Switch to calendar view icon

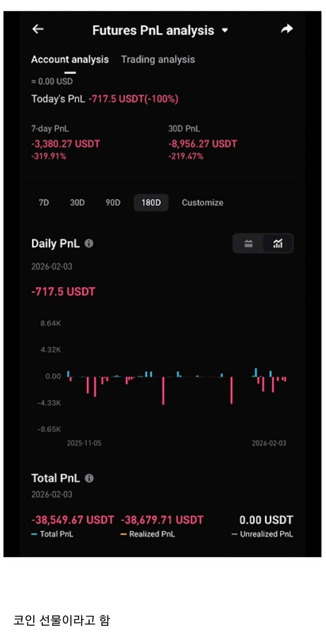click(249, 244)
